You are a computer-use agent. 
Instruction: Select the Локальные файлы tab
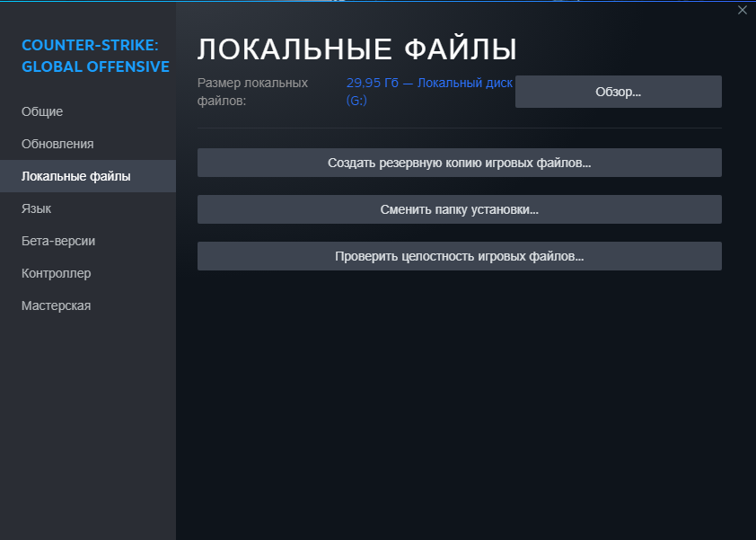pos(76,176)
